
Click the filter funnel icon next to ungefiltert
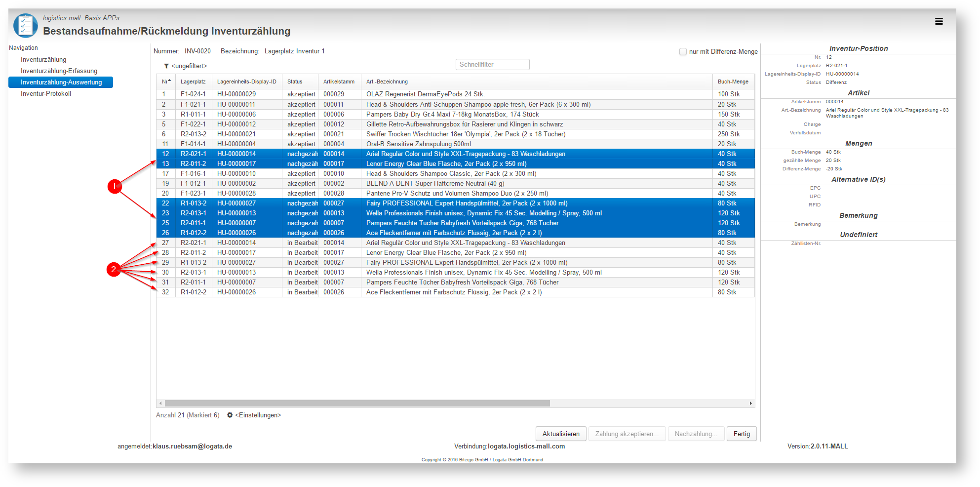point(166,66)
